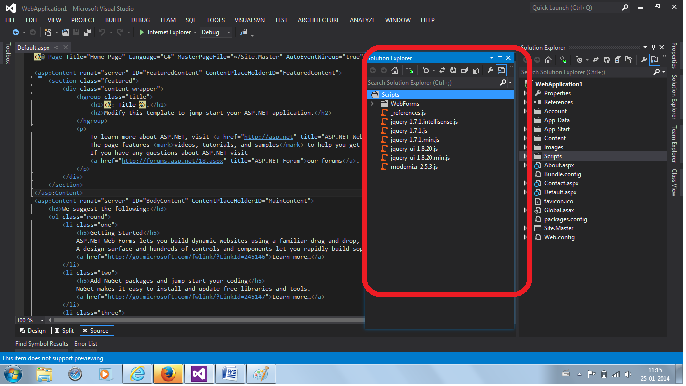Open the BUILD menu
686x386 pixels.
coord(113,20)
